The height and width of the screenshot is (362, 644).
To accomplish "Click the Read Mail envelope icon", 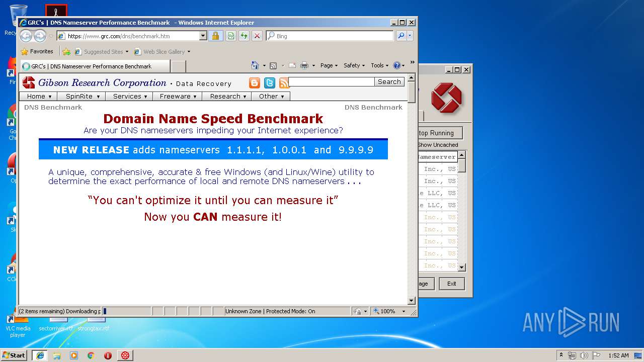I will pyautogui.click(x=292, y=65).
